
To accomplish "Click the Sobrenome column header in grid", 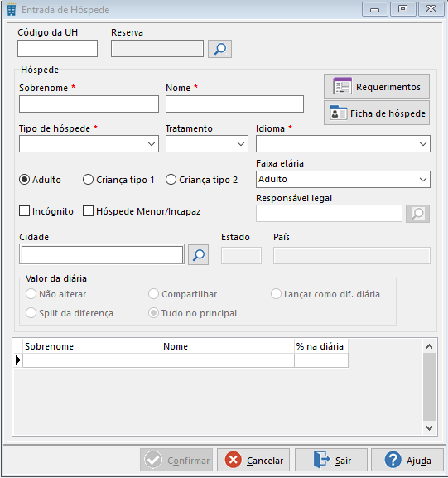I will [x=92, y=346].
